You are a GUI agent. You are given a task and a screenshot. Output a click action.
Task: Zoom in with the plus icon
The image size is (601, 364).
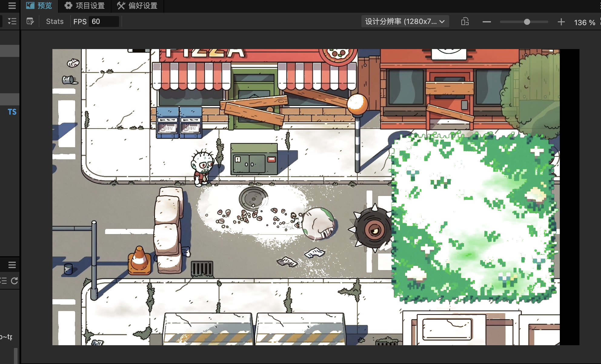561,22
